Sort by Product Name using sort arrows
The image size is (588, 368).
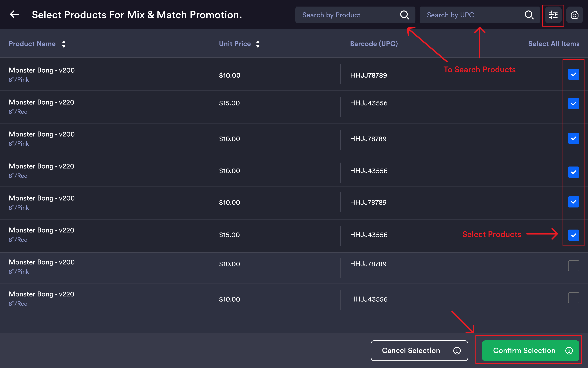pyautogui.click(x=64, y=44)
